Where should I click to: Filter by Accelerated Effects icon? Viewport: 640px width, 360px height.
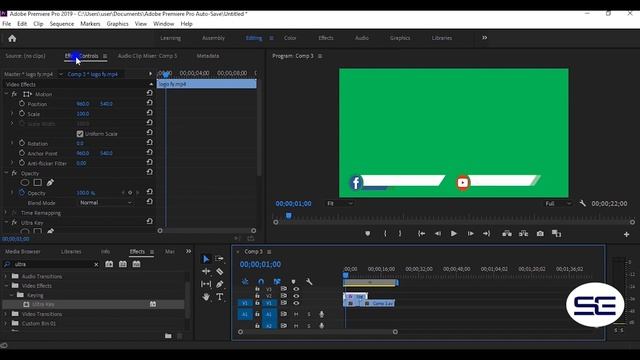(x=109, y=264)
